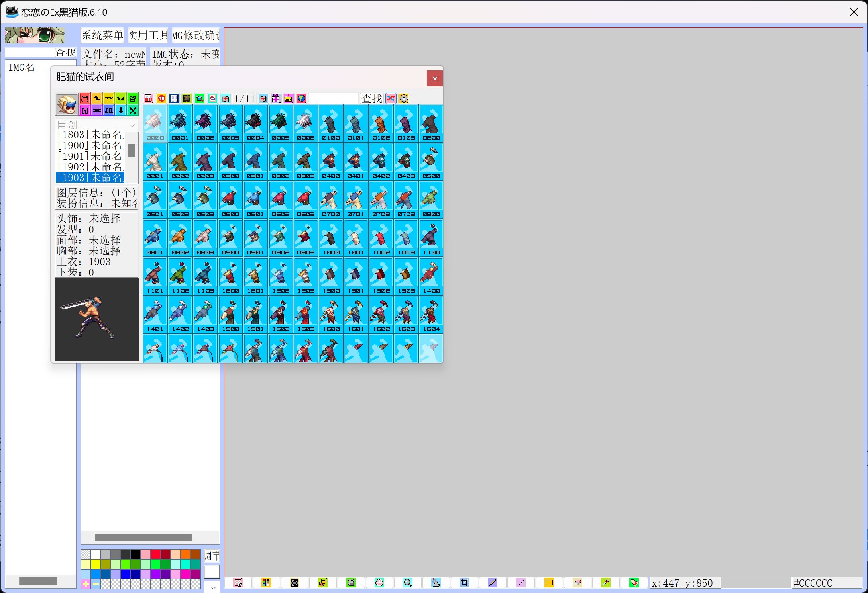
Task: Click the orange cat icon in bottom toolbar
Action: pos(323,583)
